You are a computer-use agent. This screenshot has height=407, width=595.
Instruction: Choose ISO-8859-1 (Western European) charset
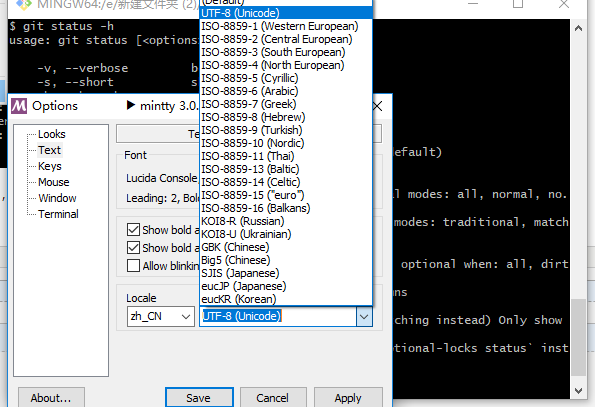(x=286, y=26)
